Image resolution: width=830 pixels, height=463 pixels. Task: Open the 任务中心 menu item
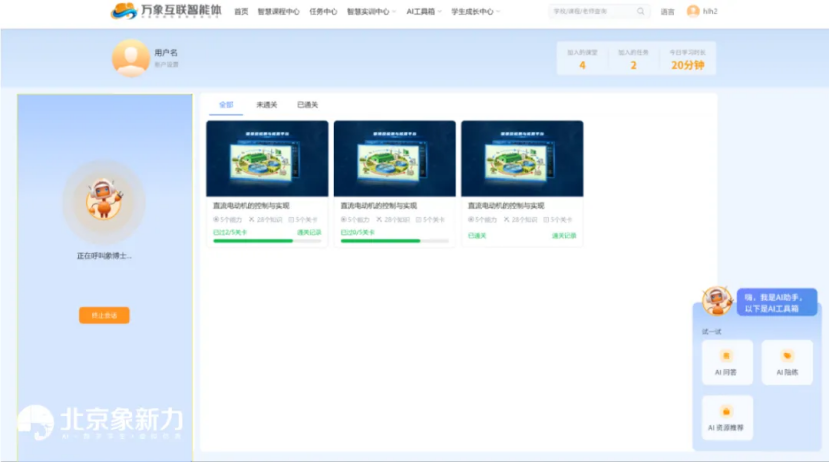pos(323,12)
